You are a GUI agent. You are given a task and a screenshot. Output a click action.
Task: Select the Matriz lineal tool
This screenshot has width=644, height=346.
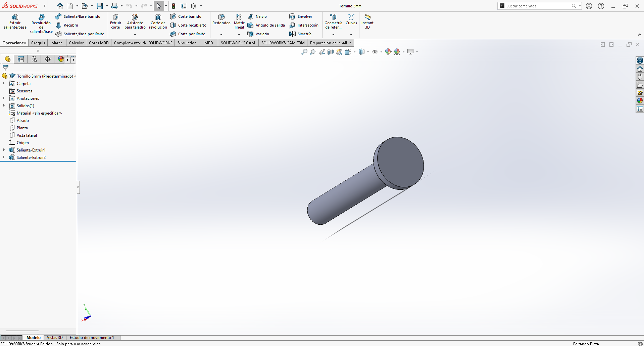click(239, 22)
